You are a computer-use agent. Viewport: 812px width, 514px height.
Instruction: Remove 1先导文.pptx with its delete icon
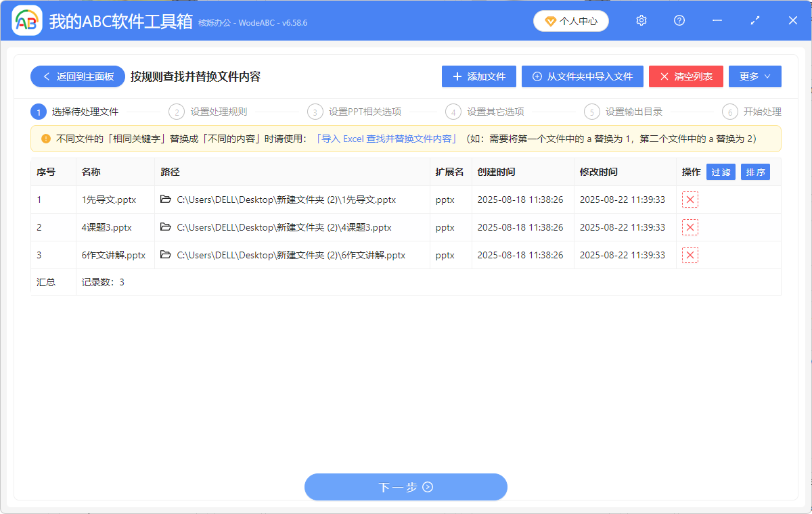tap(690, 200)
